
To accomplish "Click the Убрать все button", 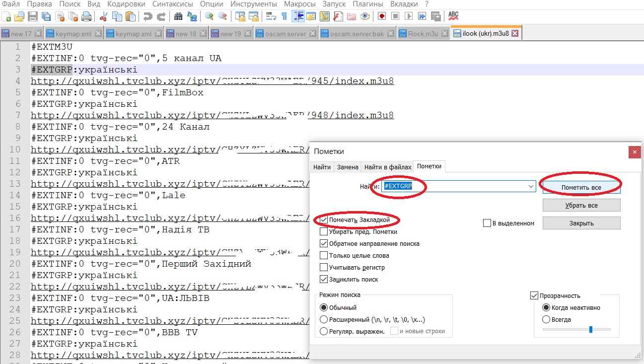I will click(581, 205).
